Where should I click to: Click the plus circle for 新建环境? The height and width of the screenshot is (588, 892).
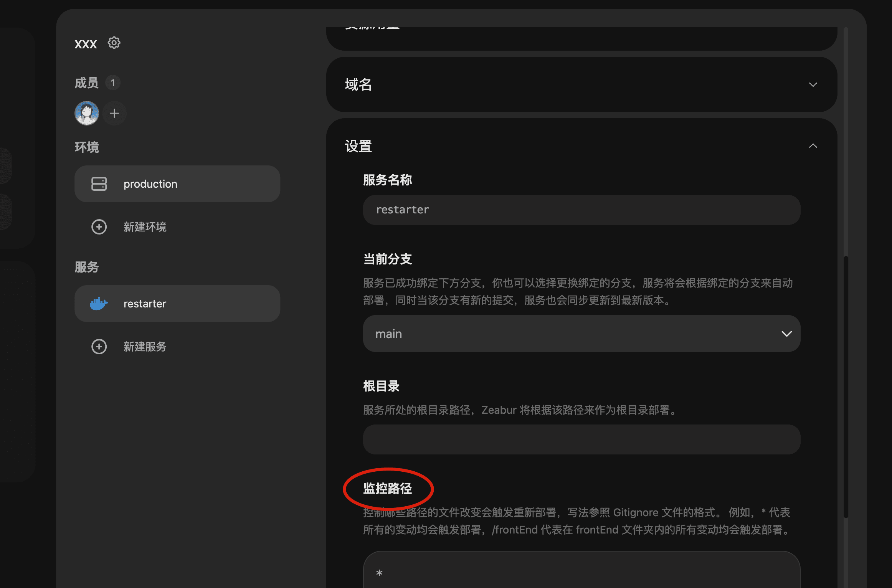click(99, 227)
